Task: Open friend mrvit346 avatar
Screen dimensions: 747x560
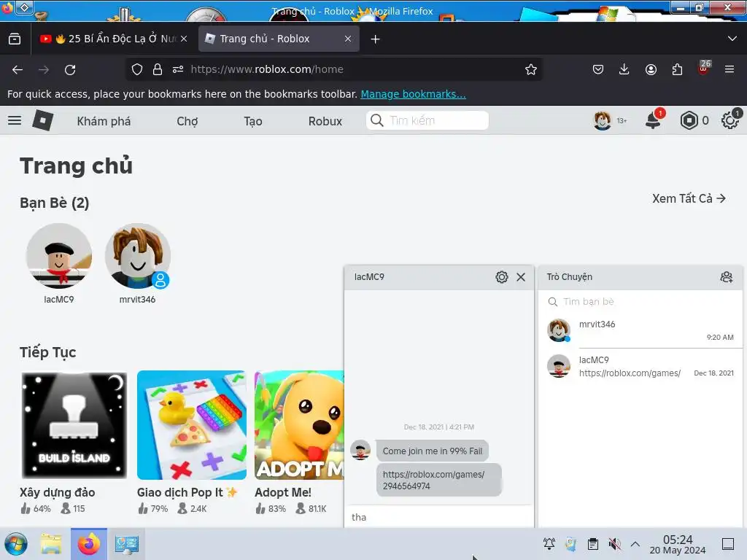Action: pyautogui.click(x=137, y=256)
